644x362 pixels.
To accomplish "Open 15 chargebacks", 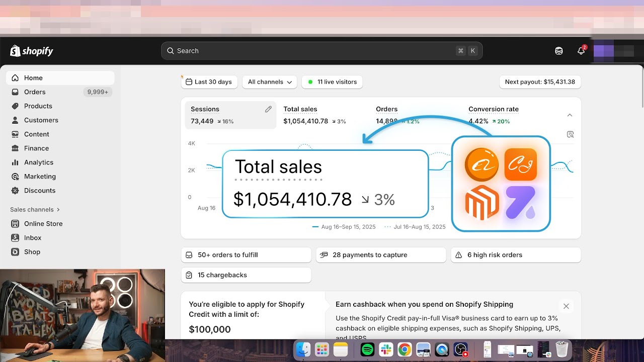I will [246, 275].
